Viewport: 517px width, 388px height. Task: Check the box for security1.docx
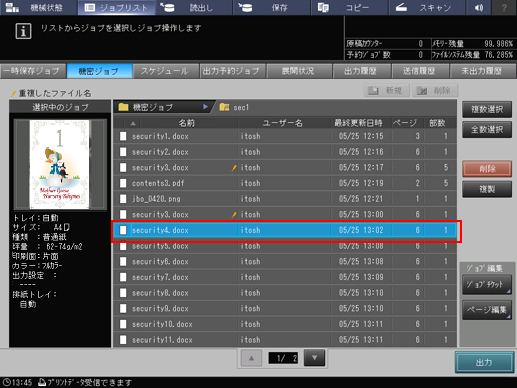point(123,136)
